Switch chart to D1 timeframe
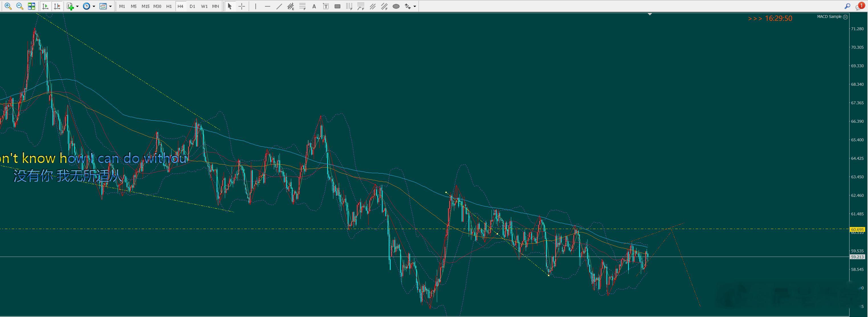 [192, 6]
